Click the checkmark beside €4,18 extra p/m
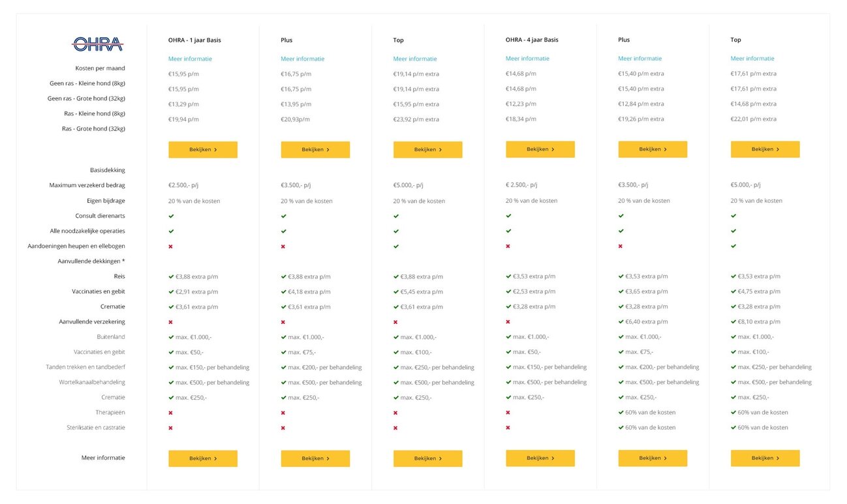847x504 pixels. (x=284, y=291)
